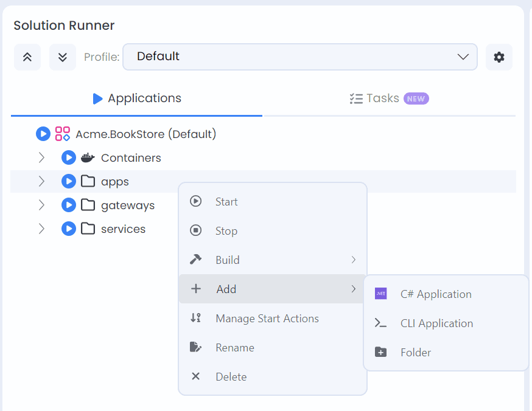Click the collapse-all double chevron button
This screenshot has height=411, width=532.
pos(27,57)
